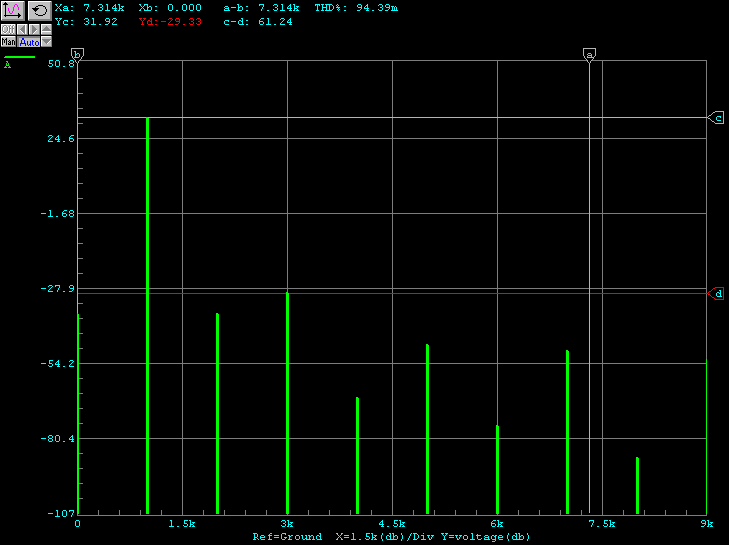Click the Ref=Ground axis label
The width and height of the screenshot is (729, 545).
tap(287, 537)
